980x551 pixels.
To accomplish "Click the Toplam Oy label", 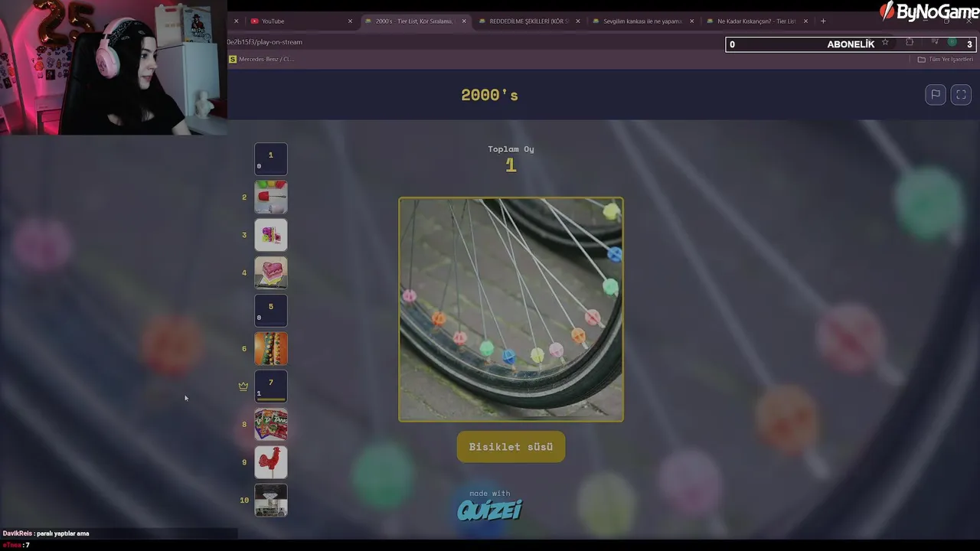I will point(511,149).
